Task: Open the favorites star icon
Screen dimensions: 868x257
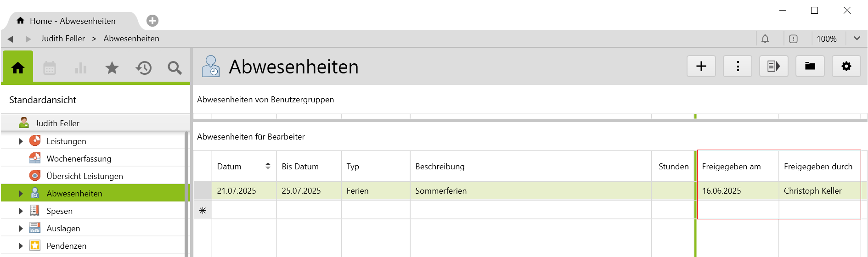Action: pos(112,68)
